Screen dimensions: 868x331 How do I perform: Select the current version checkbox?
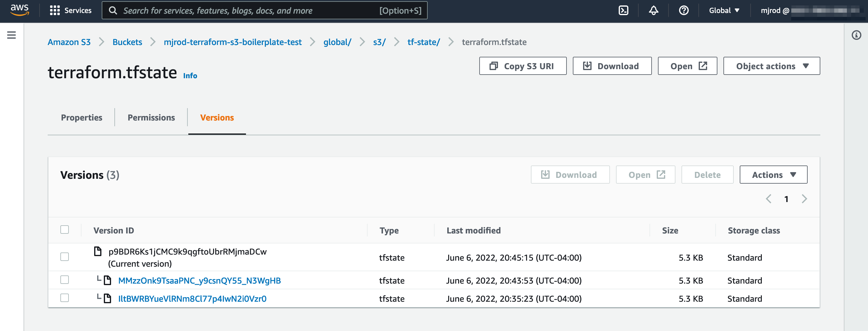(64, 257)
